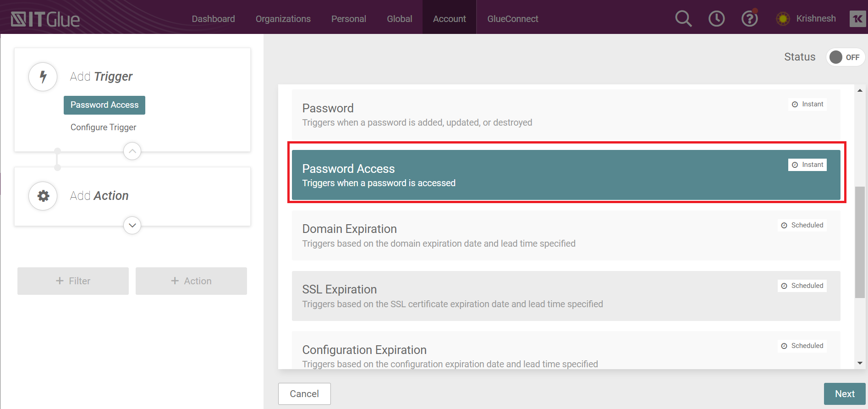Click the Krishnesh username

tap(816, 19)
